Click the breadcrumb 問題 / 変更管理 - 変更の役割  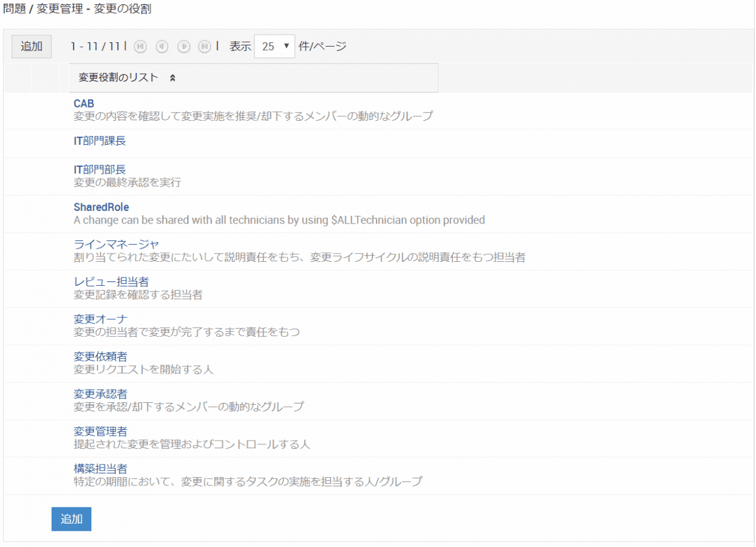tap(77, 9)
